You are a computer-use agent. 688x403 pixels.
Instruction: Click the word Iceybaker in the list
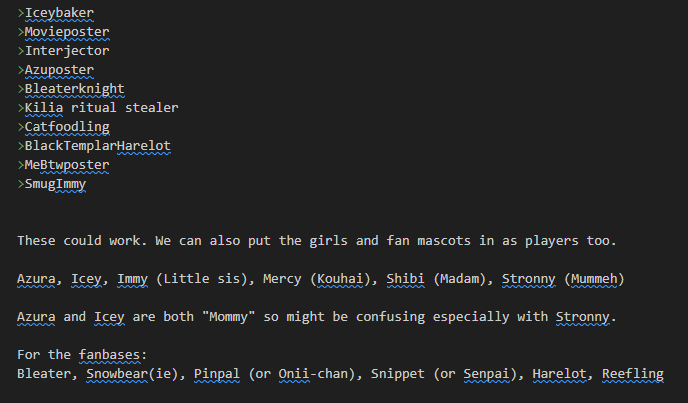pos(59,13)
